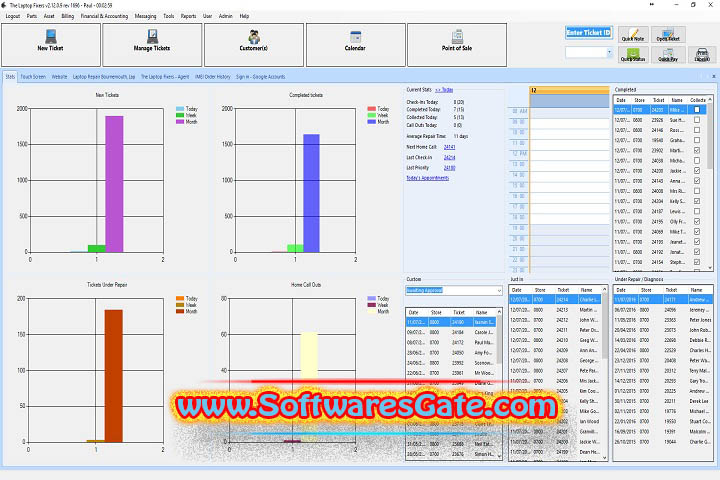Open the New Ticket button
Screen dimensions: 720x480
point(51,45)
